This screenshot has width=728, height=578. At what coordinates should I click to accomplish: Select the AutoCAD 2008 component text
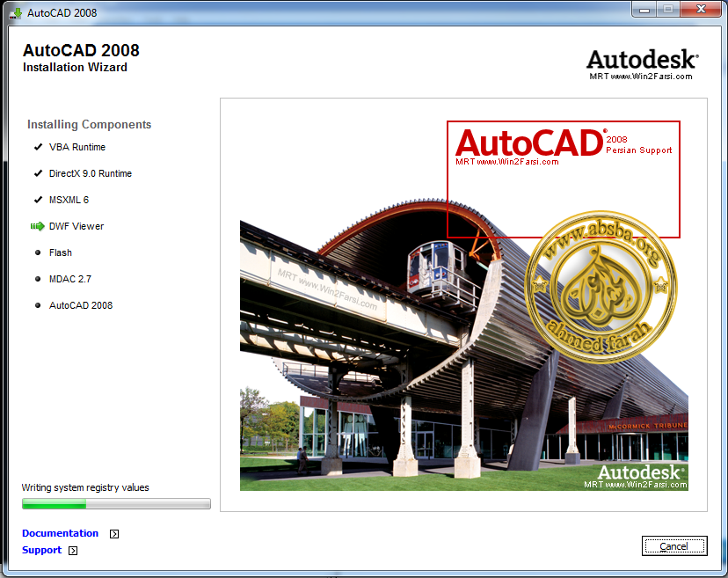click(81, 305)
